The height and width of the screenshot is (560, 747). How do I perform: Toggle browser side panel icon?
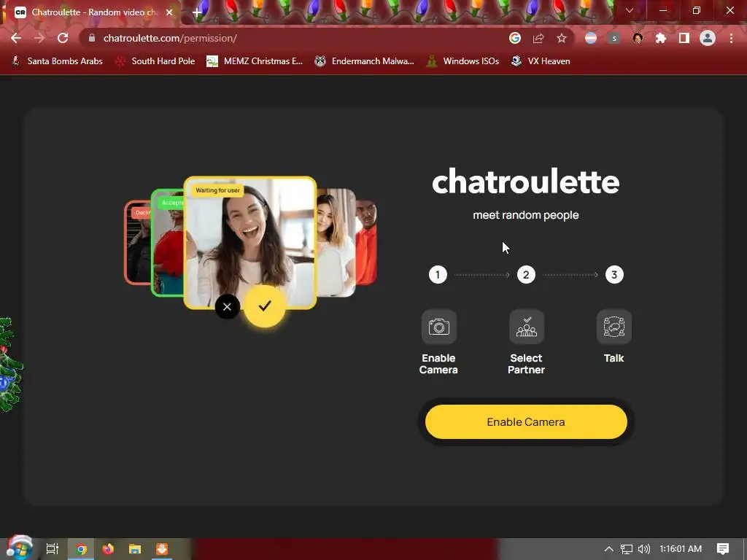pyautogui.click(x=684, y=38)
